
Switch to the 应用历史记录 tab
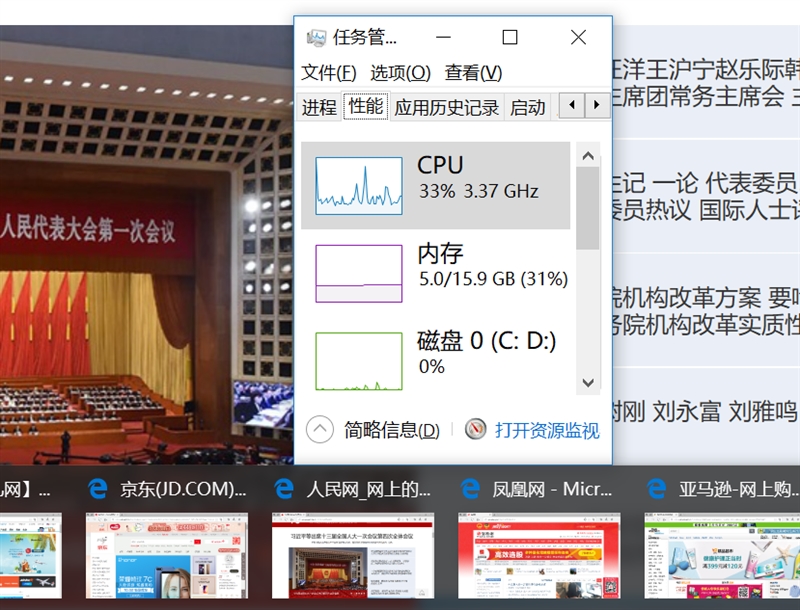pyautogui.click(x=446, y=107)
